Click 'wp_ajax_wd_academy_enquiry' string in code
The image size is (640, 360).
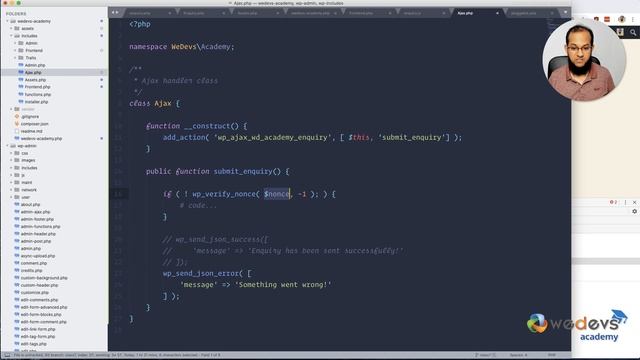[272, 138]
